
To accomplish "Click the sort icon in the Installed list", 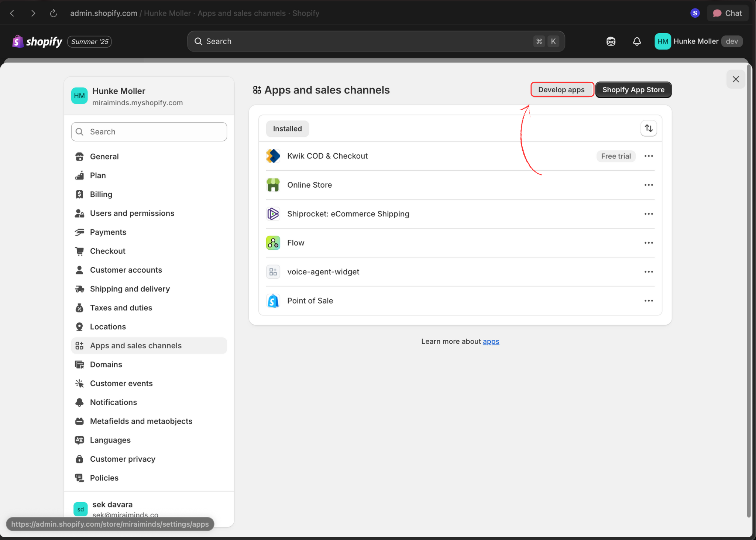I will [649, 128].
